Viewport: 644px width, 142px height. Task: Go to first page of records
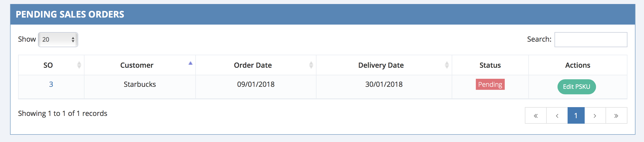(536, 116)
